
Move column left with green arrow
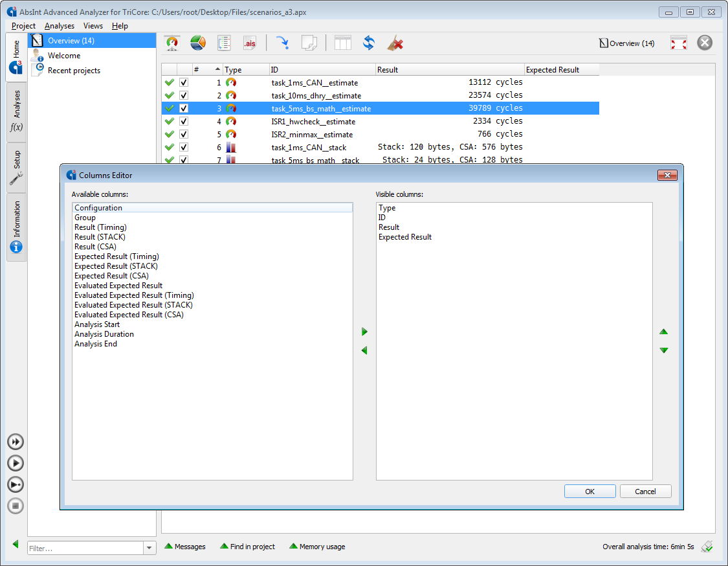pos(364,350)
